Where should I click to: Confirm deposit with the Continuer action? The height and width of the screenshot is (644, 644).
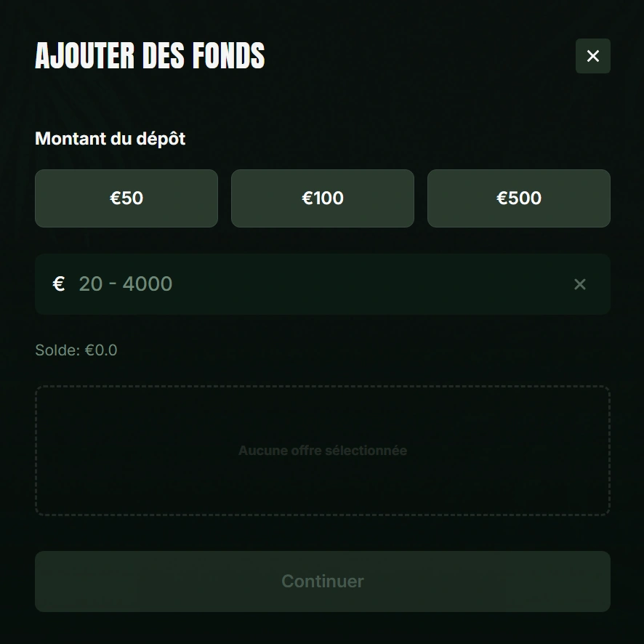click(x=323, y=581)
